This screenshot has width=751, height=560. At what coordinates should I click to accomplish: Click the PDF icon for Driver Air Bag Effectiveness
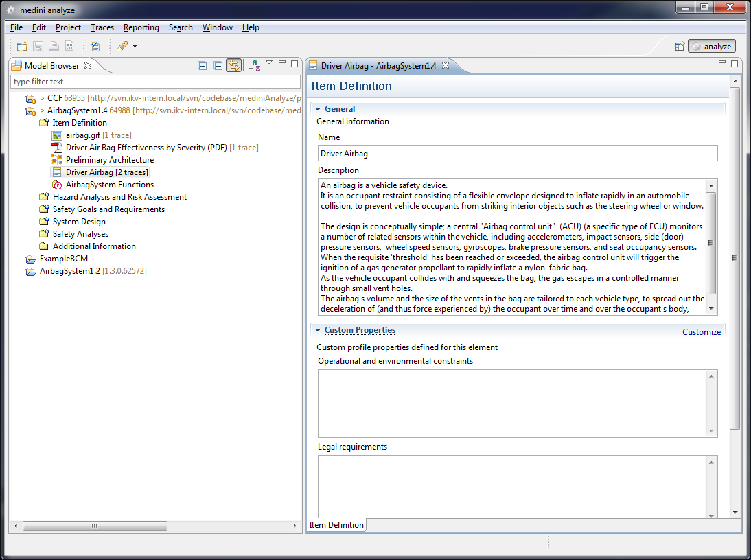pos(57,148)
